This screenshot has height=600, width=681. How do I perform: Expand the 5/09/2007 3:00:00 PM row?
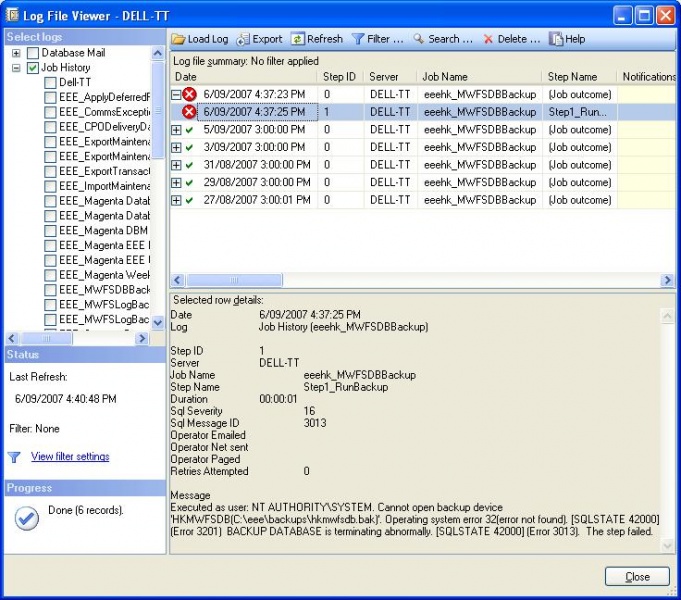click(176, 130)
